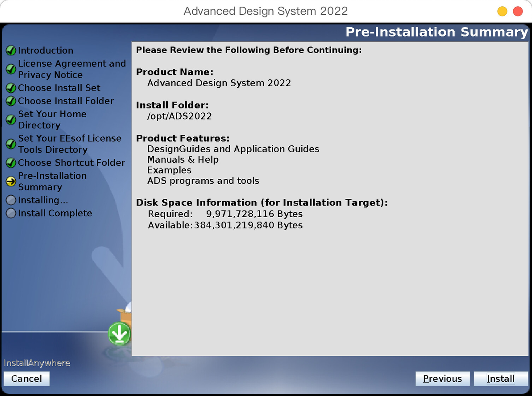
Task: Select Set Your EEsof License Tools Directory step
Action: [70, 144]
